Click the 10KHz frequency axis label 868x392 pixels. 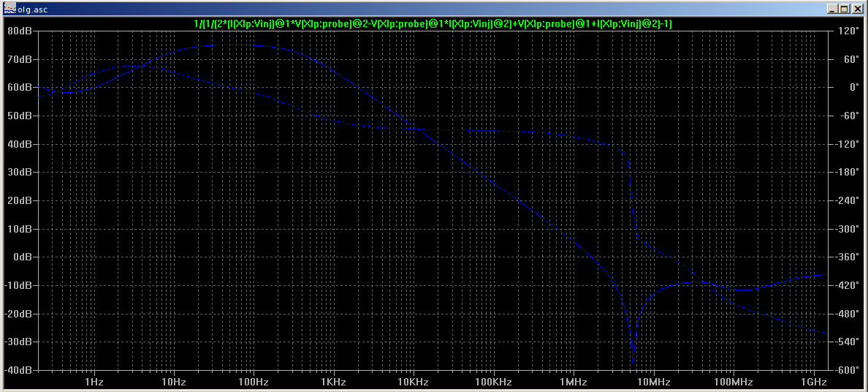414,382
